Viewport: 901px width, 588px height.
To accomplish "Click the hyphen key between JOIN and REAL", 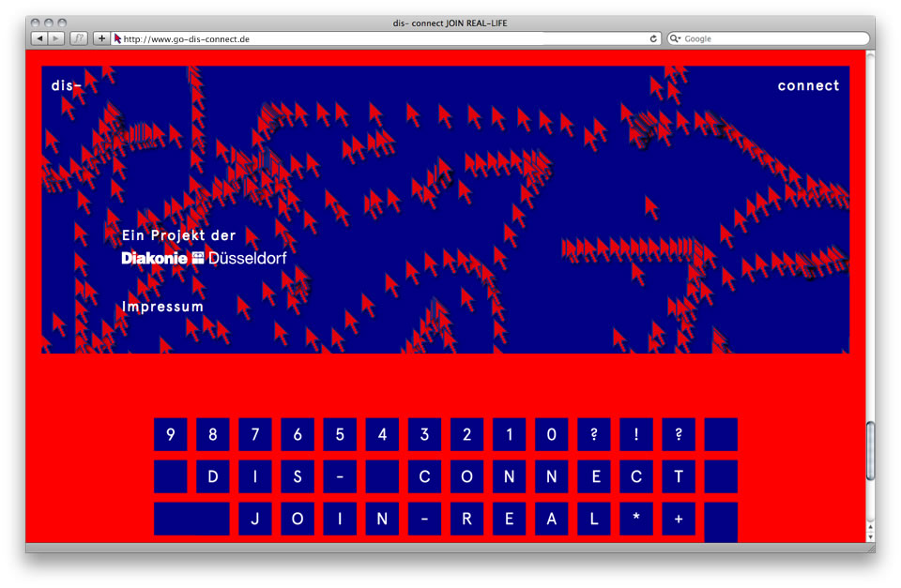I will (424, 520).
